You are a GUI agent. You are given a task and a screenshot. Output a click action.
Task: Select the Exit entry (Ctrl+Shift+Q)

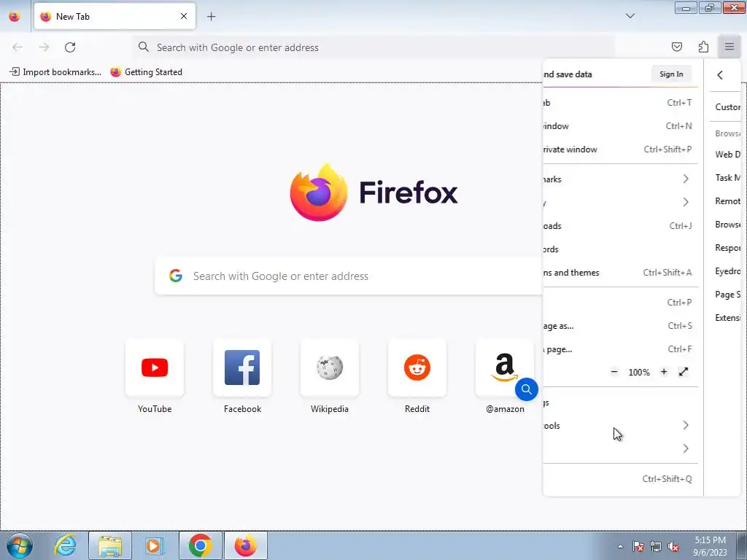click(x=620, y=478)
